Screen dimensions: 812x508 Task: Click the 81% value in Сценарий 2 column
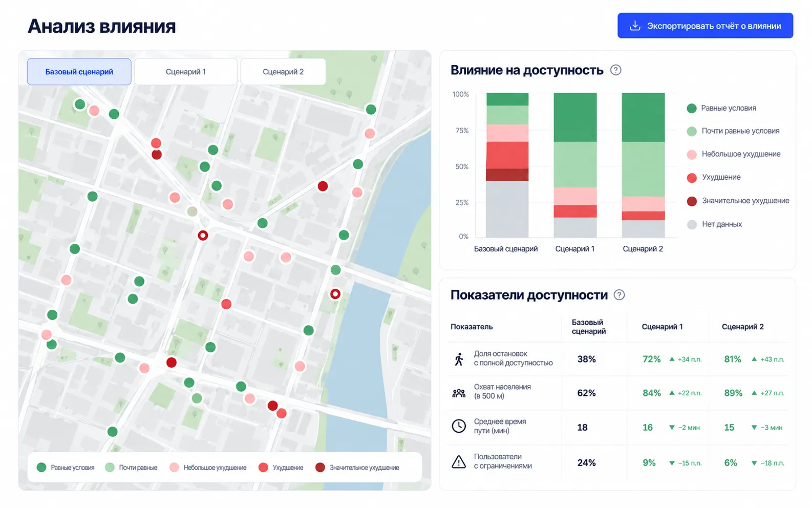pos(733,359)
